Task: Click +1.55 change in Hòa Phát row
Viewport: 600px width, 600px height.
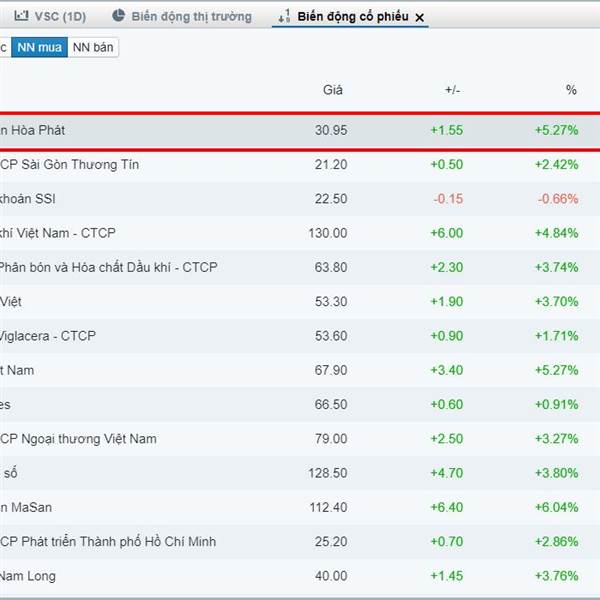Action: [x=447, y=130]
